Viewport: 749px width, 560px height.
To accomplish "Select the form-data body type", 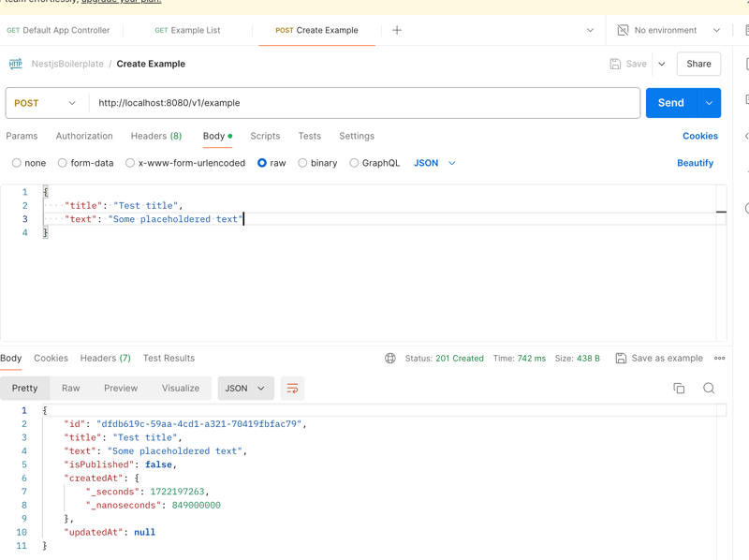I will click(62, 163).
